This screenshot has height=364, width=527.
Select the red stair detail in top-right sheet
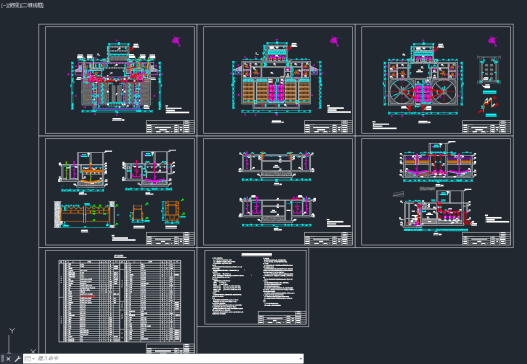point(488,105)
